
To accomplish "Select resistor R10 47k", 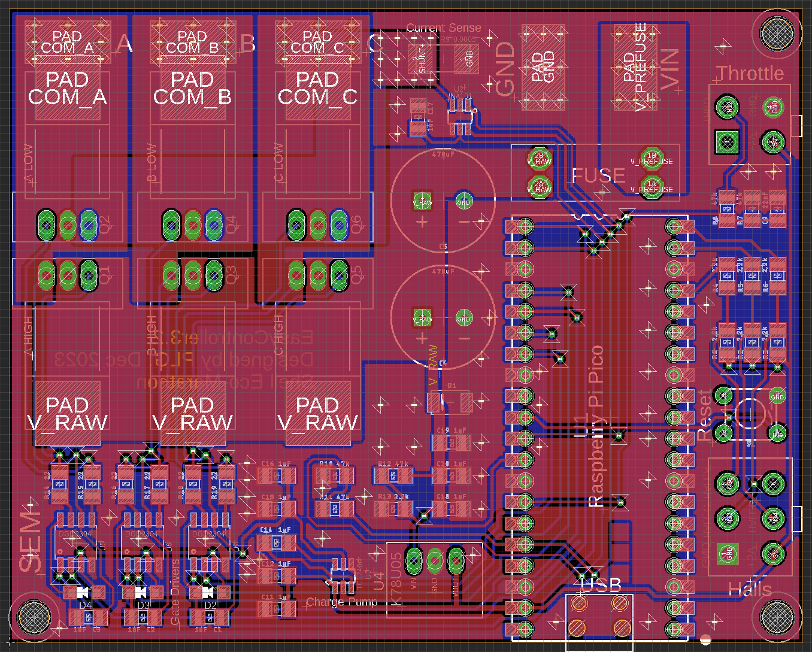I will coord(335,476).
